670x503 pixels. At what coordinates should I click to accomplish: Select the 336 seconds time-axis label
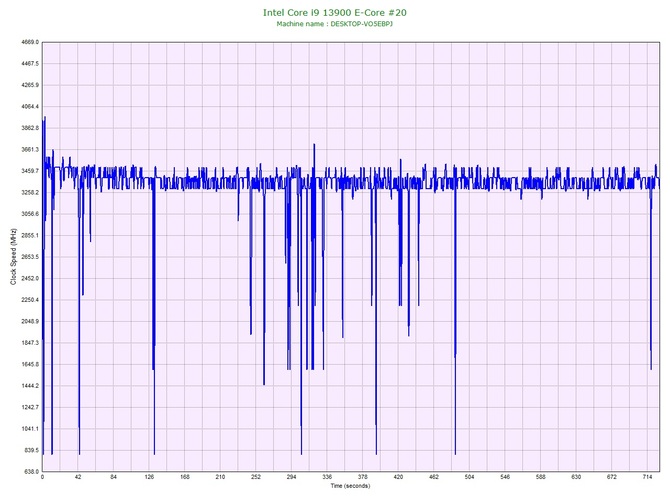[327, 477]
